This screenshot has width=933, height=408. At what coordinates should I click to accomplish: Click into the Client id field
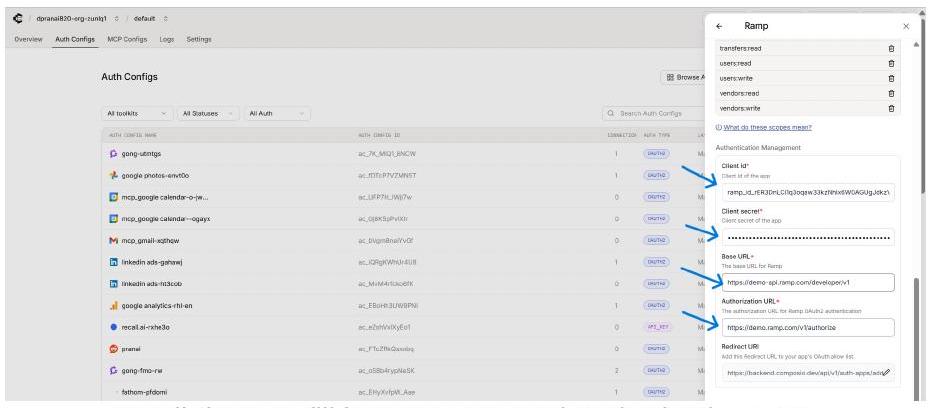pyautogui.click(x=808, y=193)
